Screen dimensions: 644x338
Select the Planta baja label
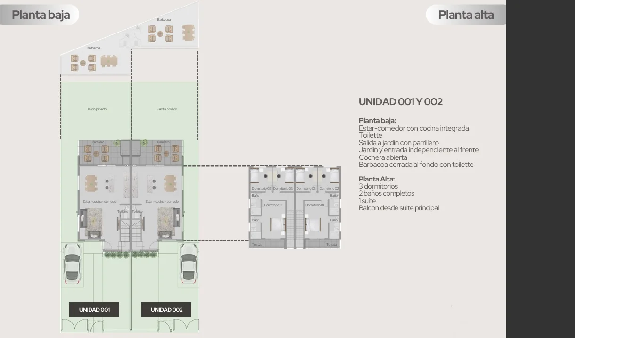pos(41,15)
